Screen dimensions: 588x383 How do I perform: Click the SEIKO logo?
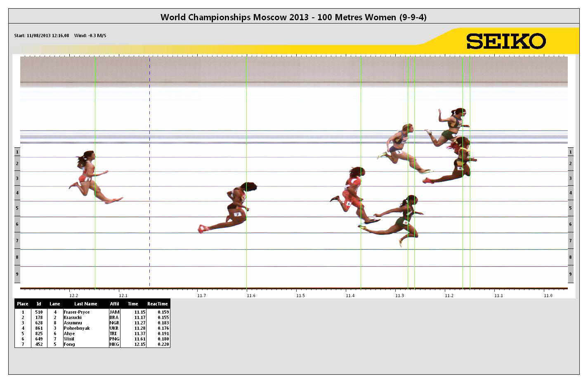[506, 41]
